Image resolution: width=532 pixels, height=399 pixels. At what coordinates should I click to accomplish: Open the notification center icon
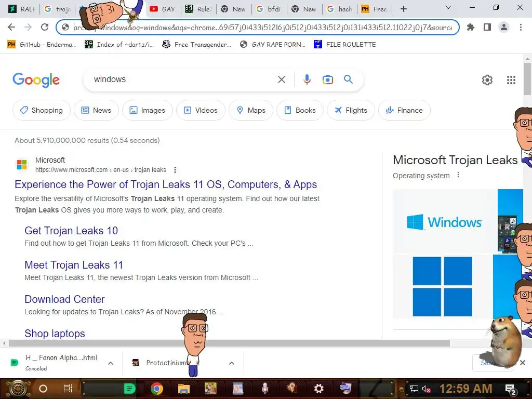pyautogui.click(x=511, y=389)
